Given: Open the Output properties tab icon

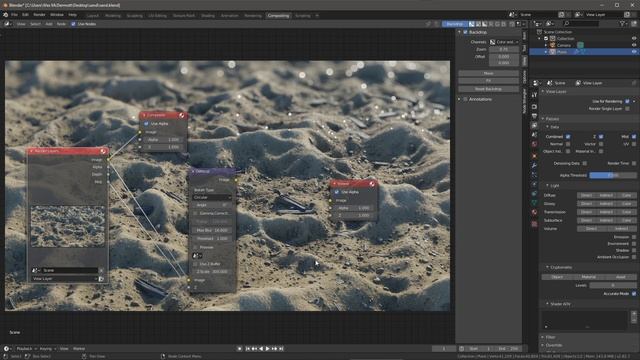Looking at the screenshot, I should (x=534, y=116).
